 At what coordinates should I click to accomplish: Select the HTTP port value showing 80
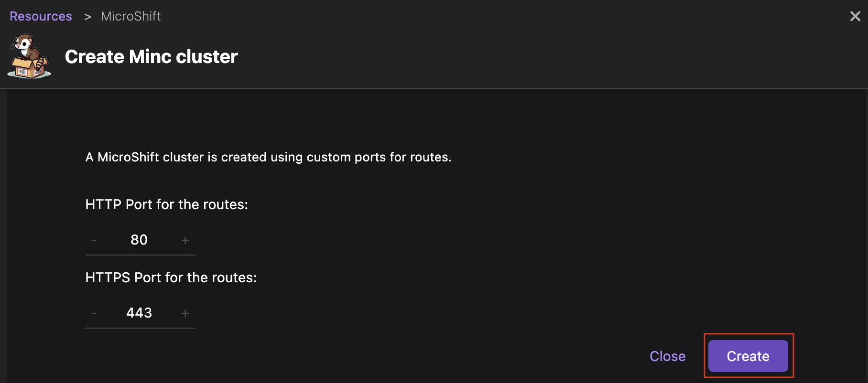tap(139, 240)
